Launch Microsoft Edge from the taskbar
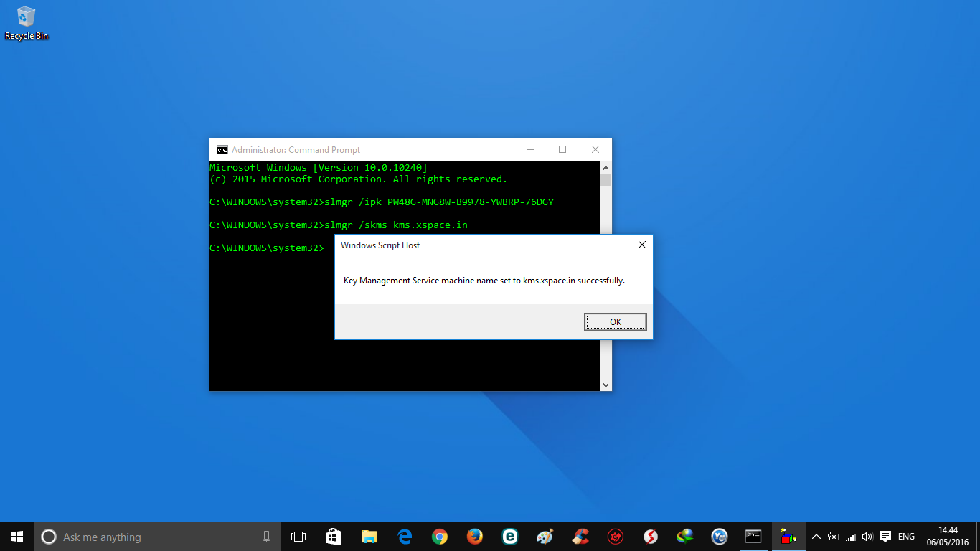 (405, 537)
